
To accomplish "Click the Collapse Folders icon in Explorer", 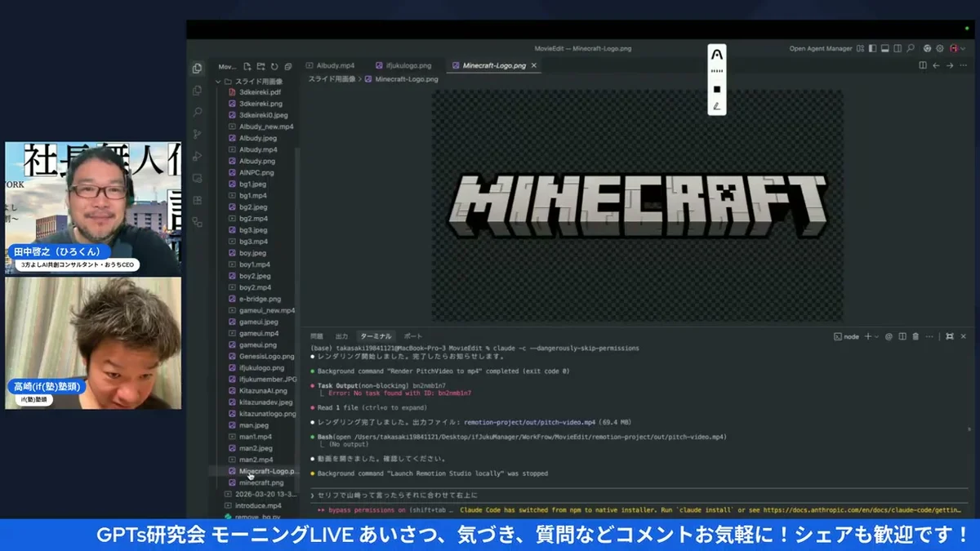I will click(x=287, y=65).
